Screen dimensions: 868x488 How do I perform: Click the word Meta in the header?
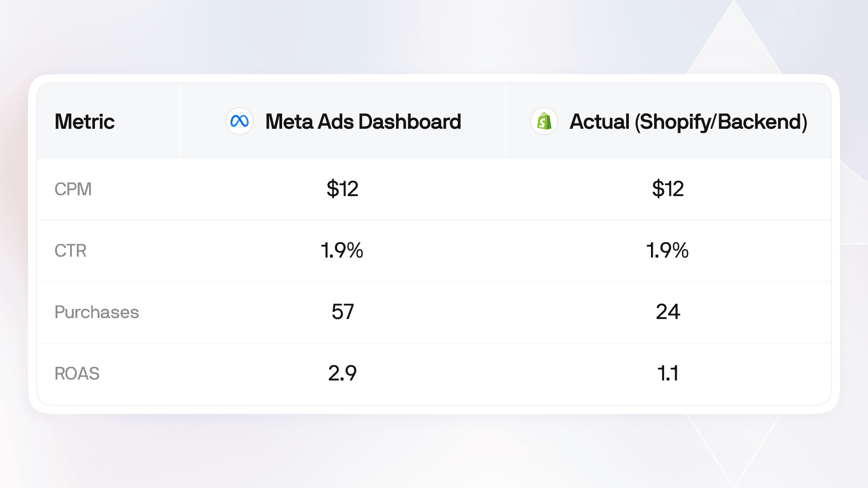click(x=289, y=122)
